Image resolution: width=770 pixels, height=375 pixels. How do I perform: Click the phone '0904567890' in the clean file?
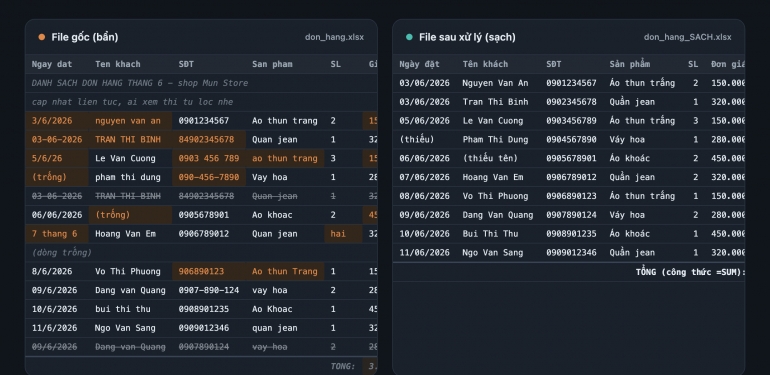[x=571, y=139]
